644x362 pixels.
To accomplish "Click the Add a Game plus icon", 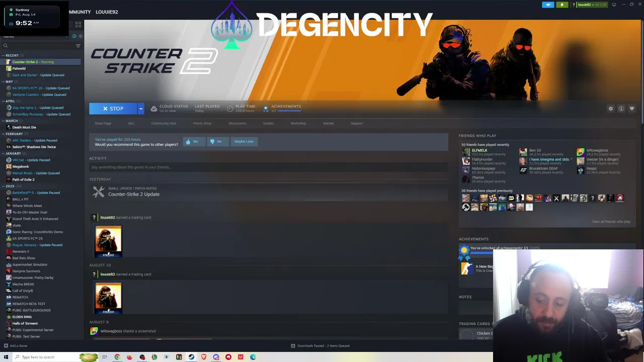I will (x=6, y=346).
